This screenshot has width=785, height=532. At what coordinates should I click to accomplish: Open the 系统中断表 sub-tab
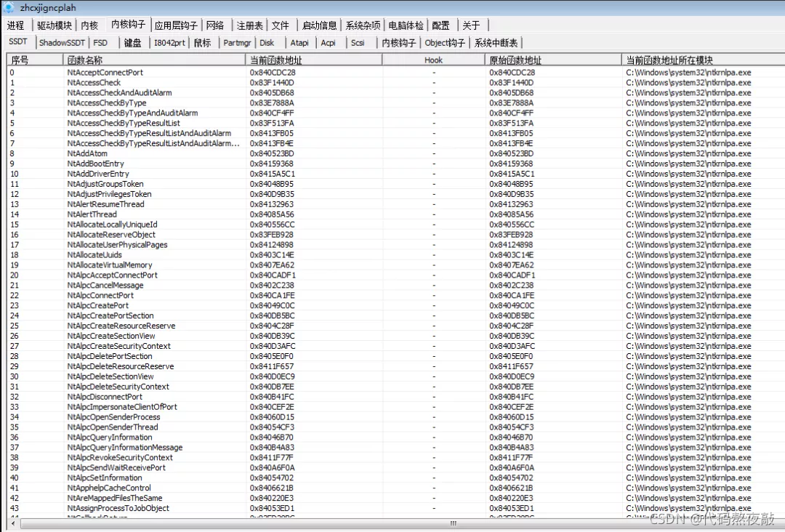coord(496,43)
